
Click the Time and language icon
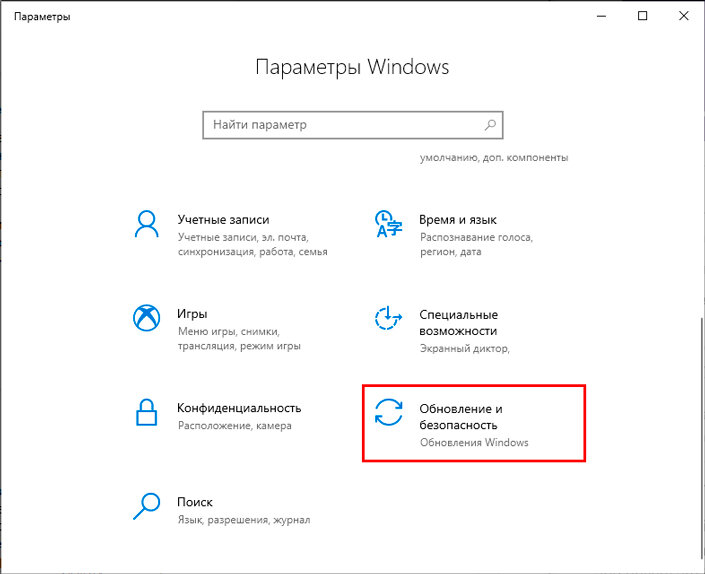[x=388, y=223]
